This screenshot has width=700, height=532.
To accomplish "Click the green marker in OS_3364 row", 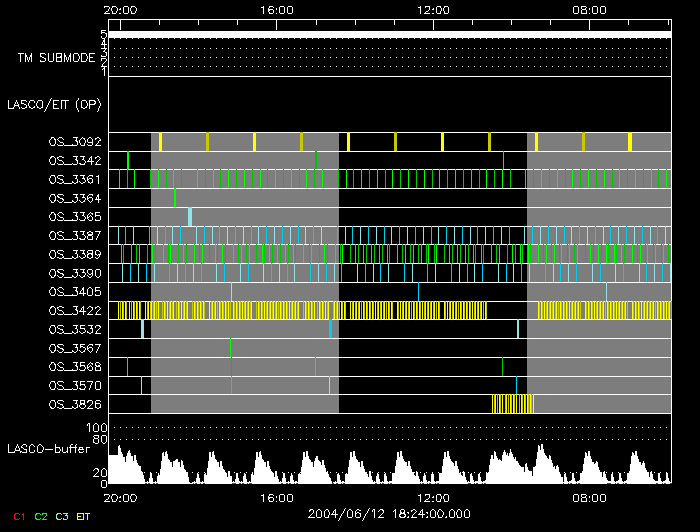I will 175,197.
